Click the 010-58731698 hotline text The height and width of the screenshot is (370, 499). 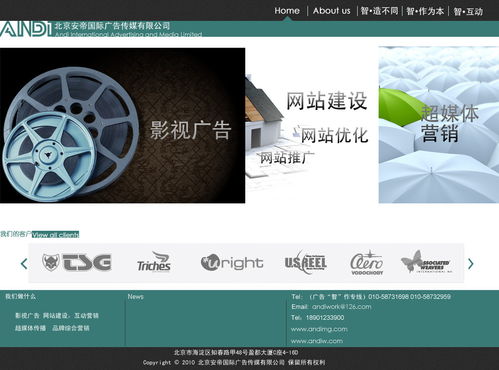388,296
